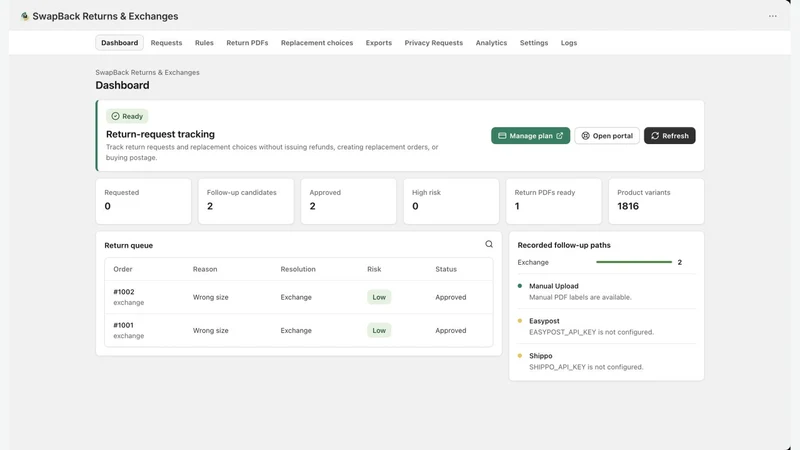Go to the Return PDFs tab
Image resolution: width=800 pixels, height=450 pixels.
(x=247, y=43)
